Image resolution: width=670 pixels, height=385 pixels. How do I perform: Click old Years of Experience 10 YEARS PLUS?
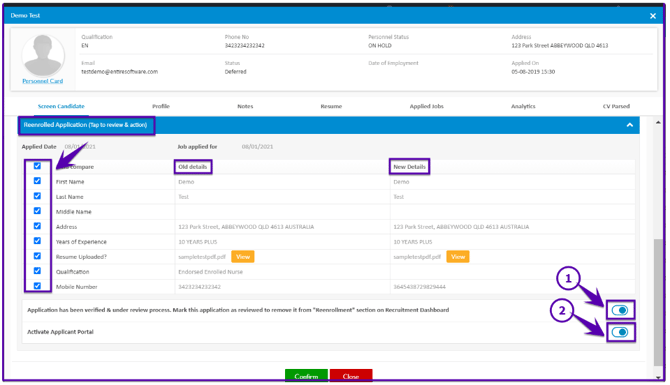pos(197,242)
